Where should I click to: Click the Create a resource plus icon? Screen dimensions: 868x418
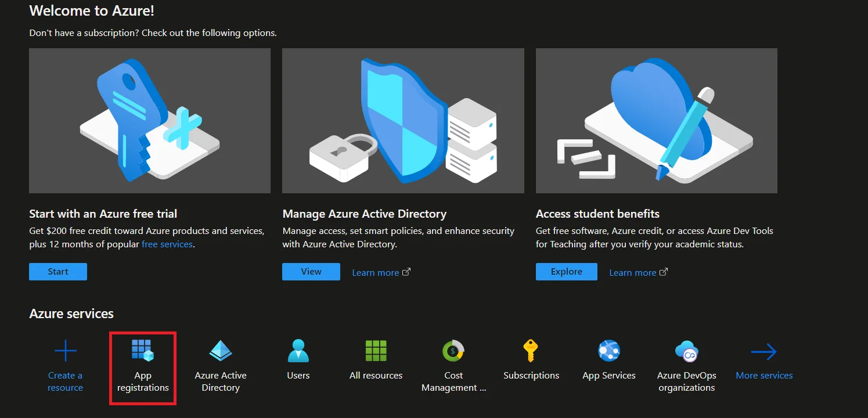(65, 351)
